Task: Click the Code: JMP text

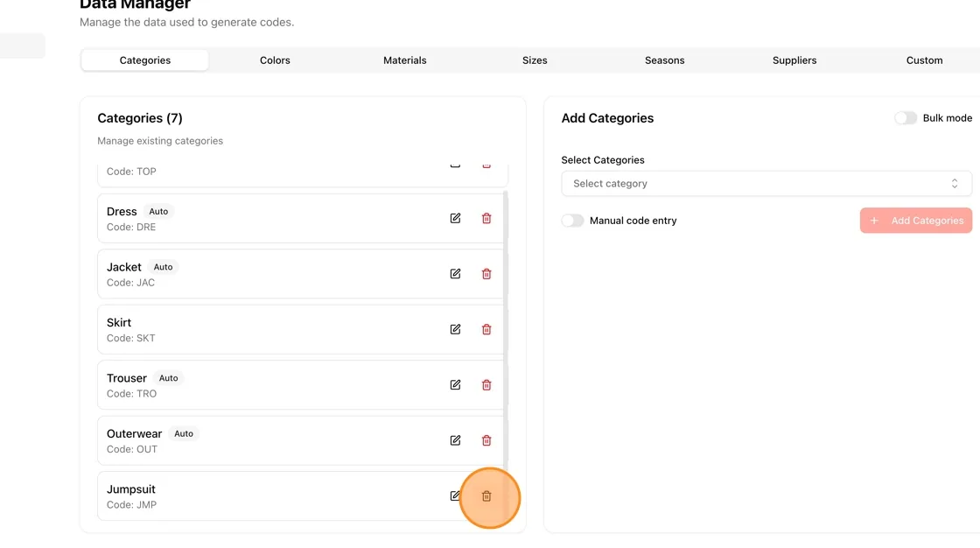Action: [131, 505]
